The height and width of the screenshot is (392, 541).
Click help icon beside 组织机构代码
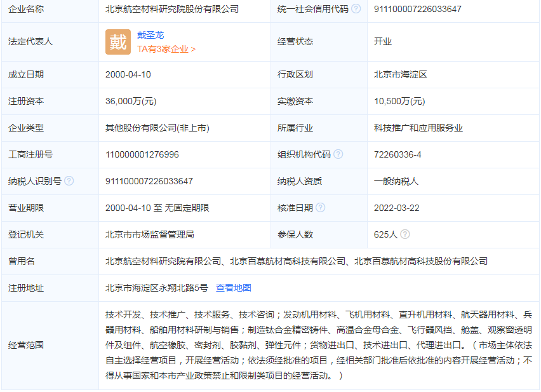click(x=338, y=154)
